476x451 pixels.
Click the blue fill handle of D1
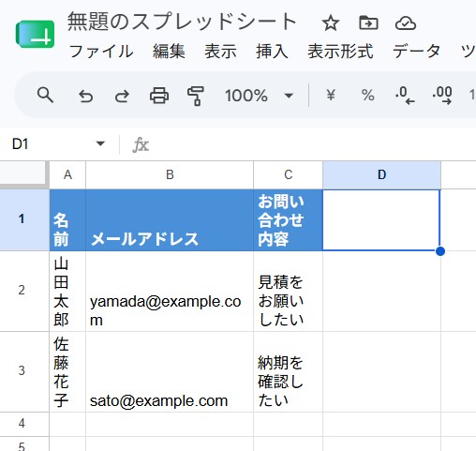click(440, 251)
